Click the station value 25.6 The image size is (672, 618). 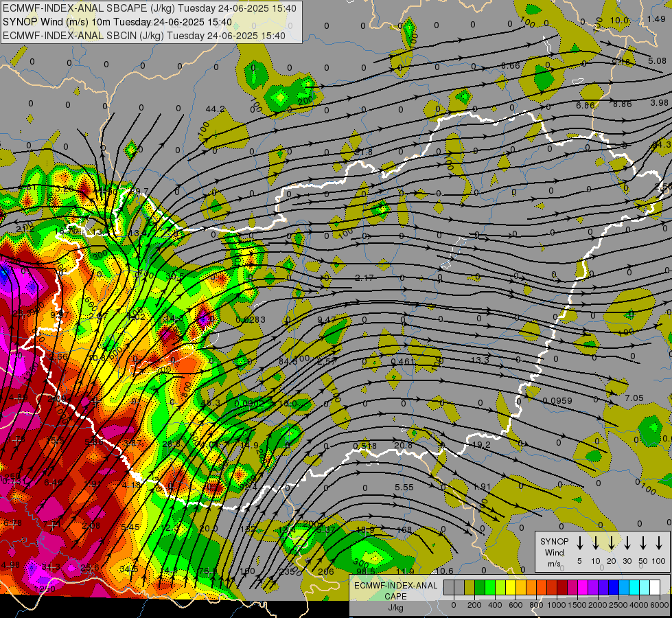pyautogui.click(x=89, y=567)
